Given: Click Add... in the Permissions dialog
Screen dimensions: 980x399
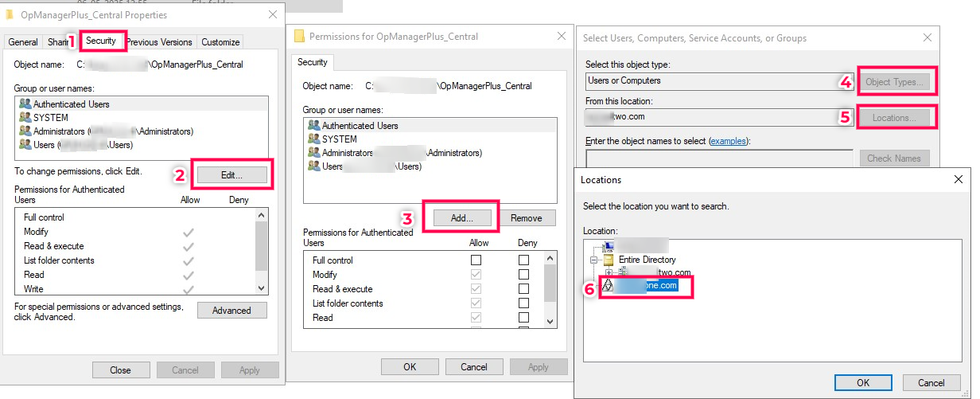Looking at the screenshot, I should [x=461, y=217].
